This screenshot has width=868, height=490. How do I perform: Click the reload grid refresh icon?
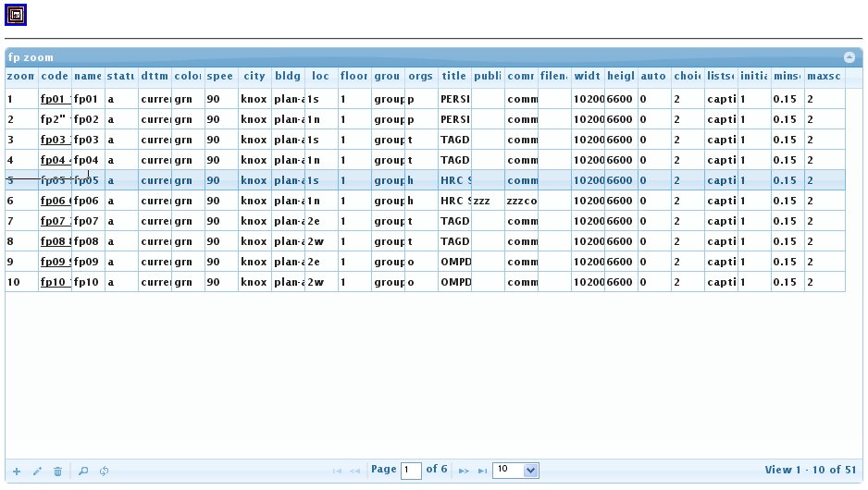coord(104,472)
